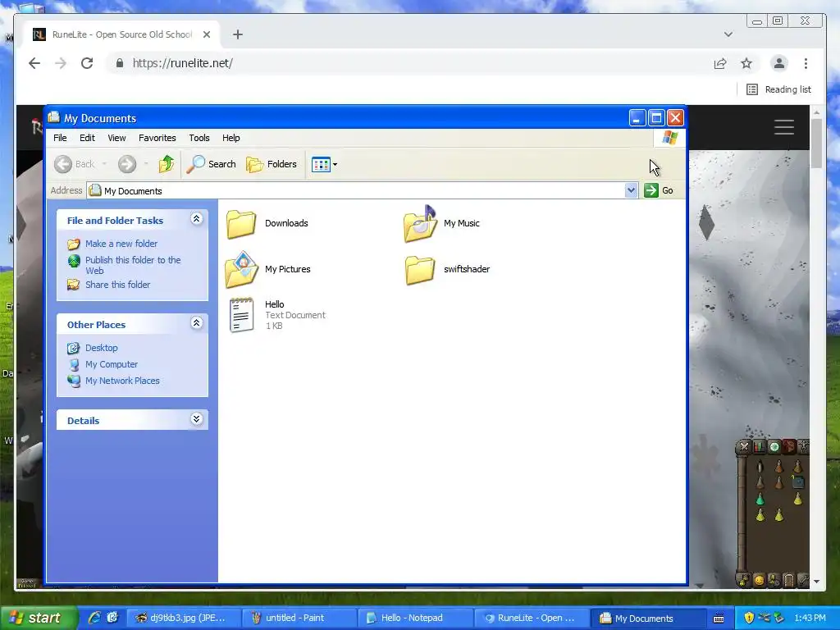Launch Internet Explorer from Quick Launch
This screenshot has height=630, width=840.
click(x=95, y=618)
